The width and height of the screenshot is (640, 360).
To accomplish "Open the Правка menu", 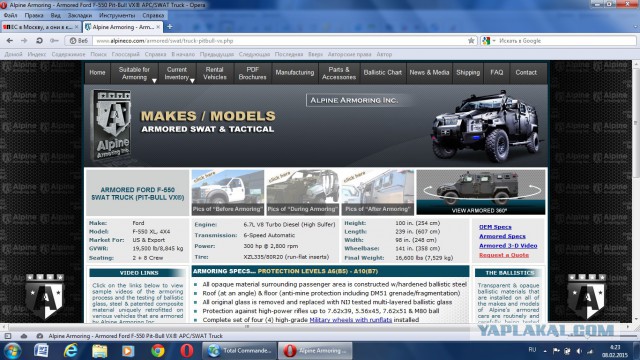I will [x=34, y=16].
